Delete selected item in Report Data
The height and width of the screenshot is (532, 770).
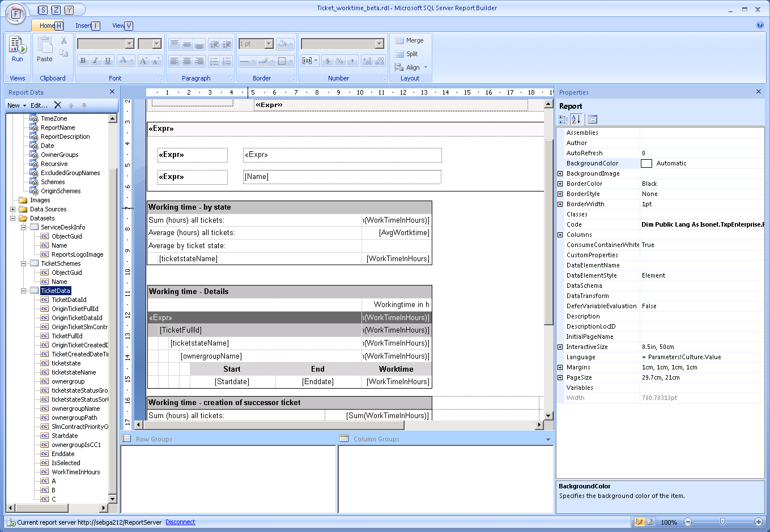coord(57,105)
